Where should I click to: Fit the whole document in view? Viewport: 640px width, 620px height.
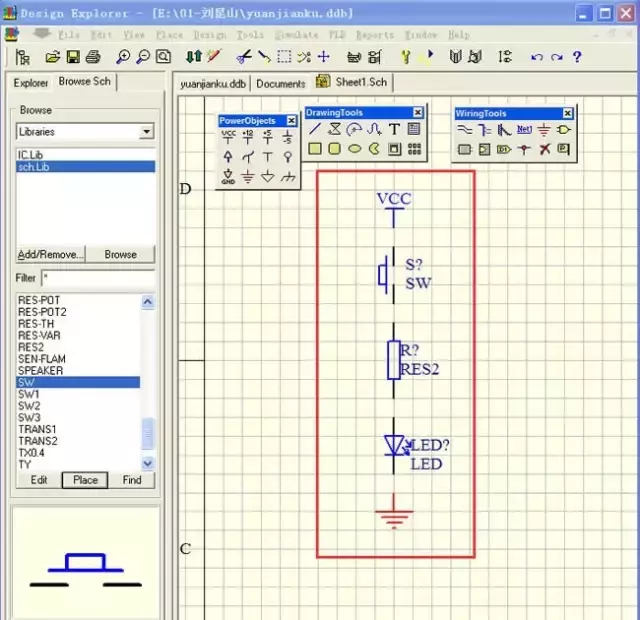(x=164, y=56)
